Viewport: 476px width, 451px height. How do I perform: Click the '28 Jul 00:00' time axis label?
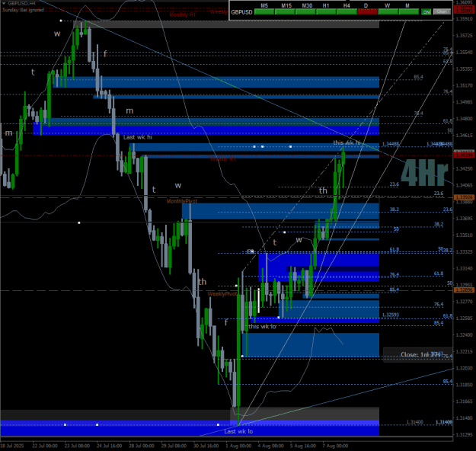click(x=142, y=446)
